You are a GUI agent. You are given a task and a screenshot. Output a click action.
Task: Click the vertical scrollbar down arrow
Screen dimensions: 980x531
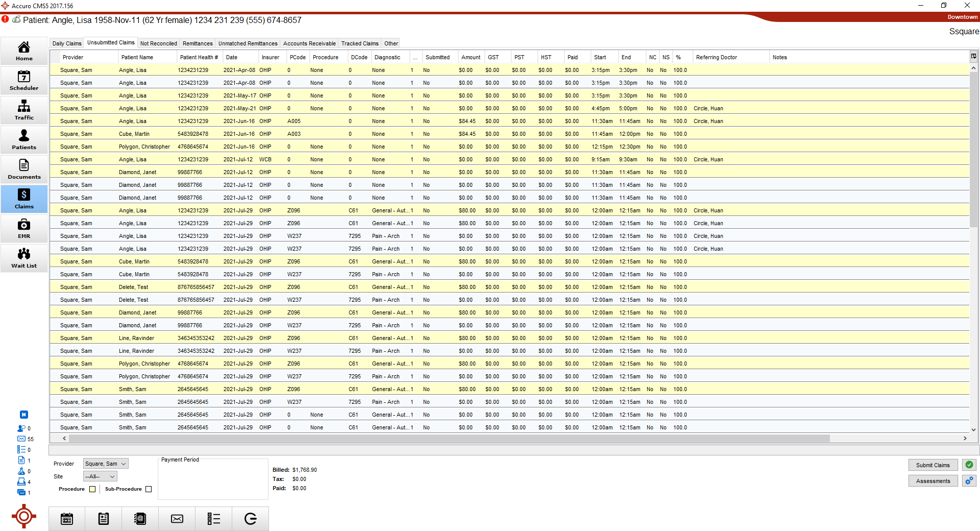click(973, 429)
